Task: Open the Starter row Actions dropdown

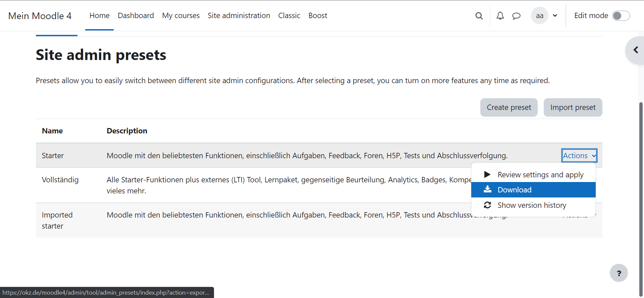Action: (x=579, y=156)
